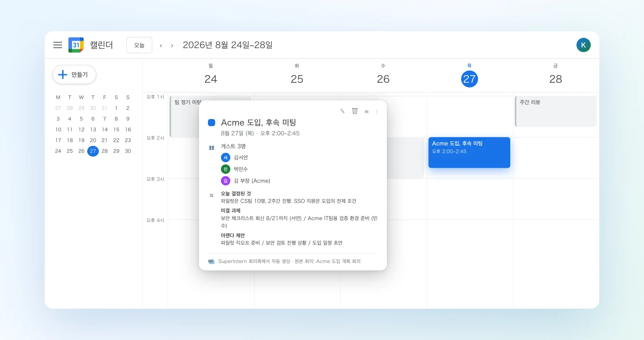
Task: Pick date 22 in the mini calendar
Action: (x=116, y=140)
